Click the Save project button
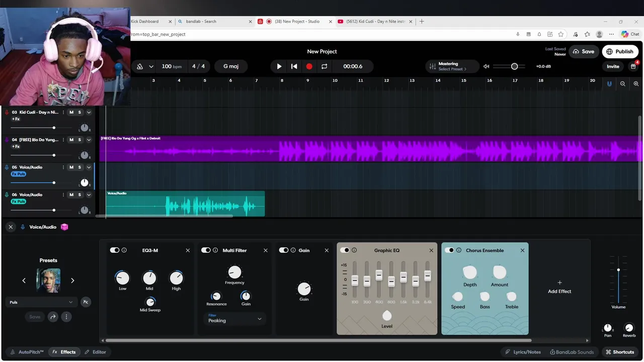The image size is (644, 362). tap(583, 51)
